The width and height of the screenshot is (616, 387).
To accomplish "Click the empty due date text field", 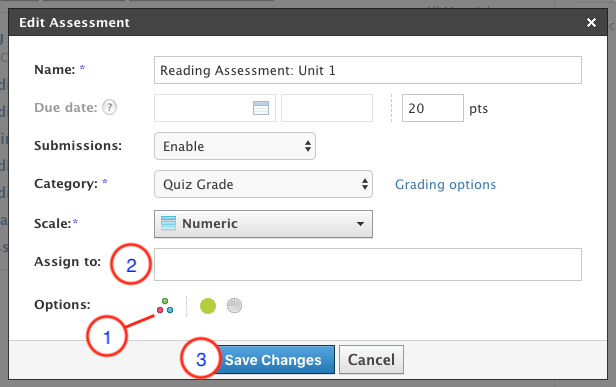I will (215, 108).
